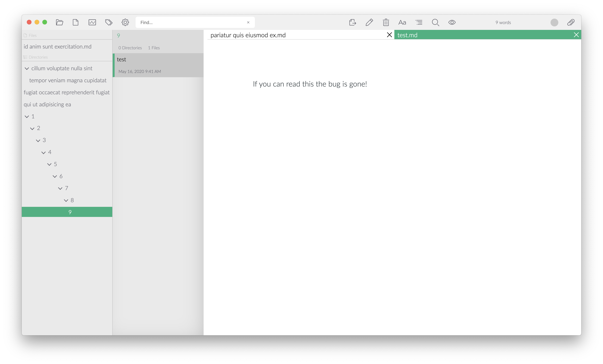
Task: Show the table of contents icon
Action: (x=419, y=22)
